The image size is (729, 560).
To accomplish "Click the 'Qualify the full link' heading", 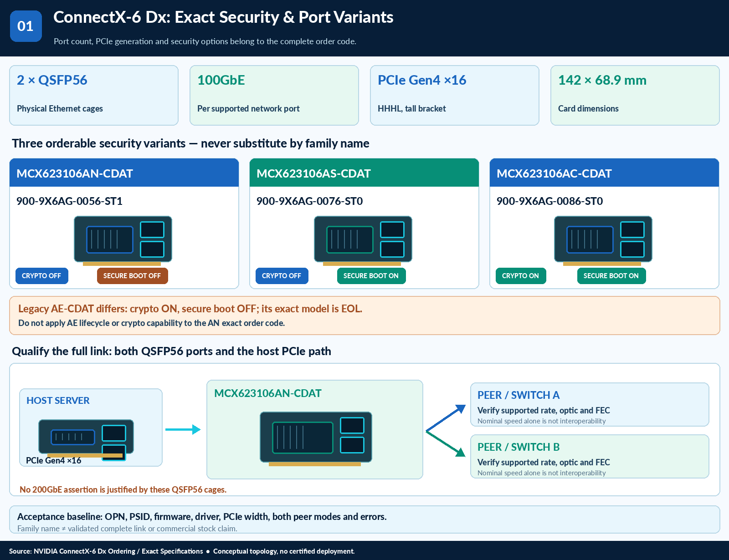I will point(171,351).
